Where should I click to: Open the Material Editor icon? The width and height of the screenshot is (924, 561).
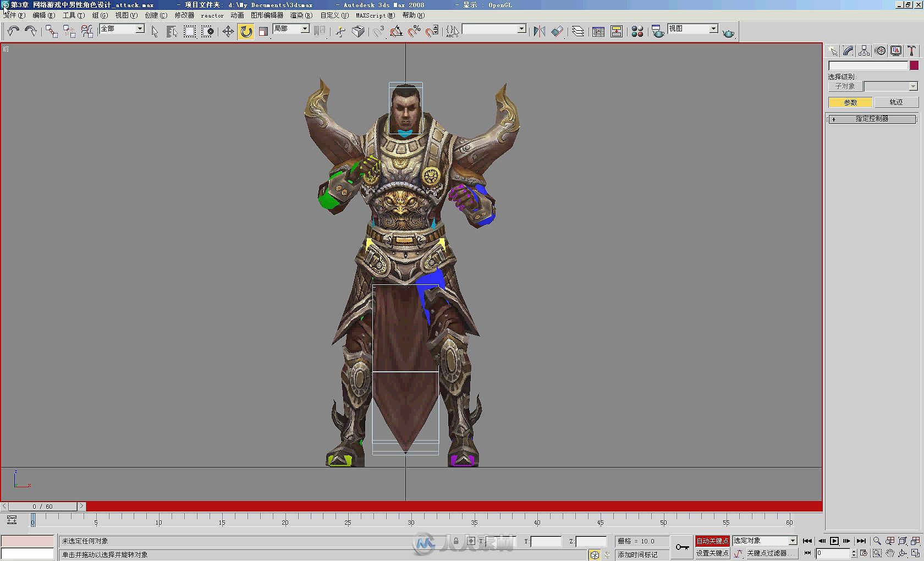click(637, 31)
